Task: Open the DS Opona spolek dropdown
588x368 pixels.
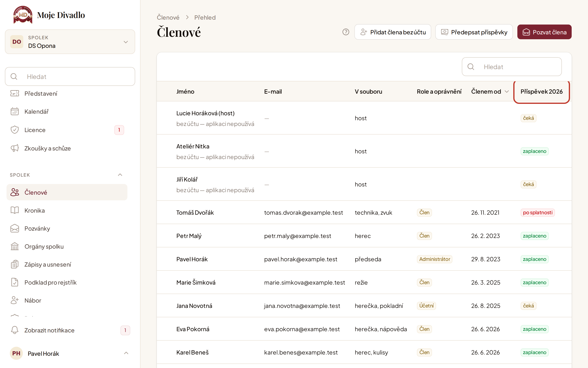Action: coord(70,42)
